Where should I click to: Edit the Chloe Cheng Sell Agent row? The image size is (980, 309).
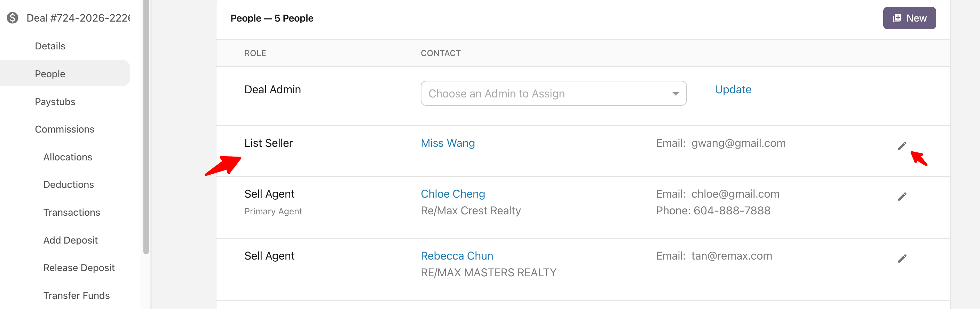click(902, 196)
